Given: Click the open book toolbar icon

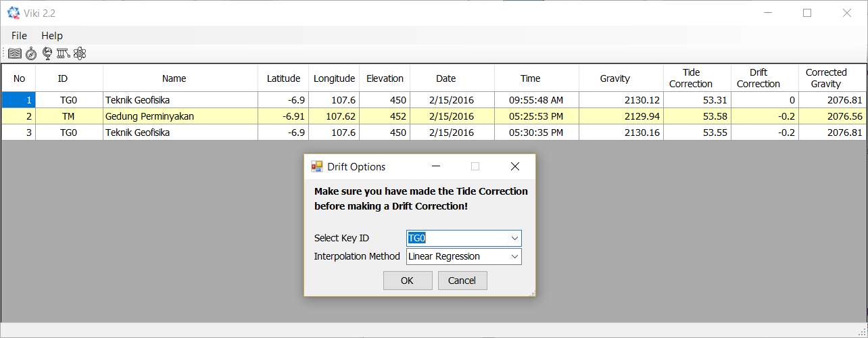Looking at the screenshot, I should [x=15, y=53].
